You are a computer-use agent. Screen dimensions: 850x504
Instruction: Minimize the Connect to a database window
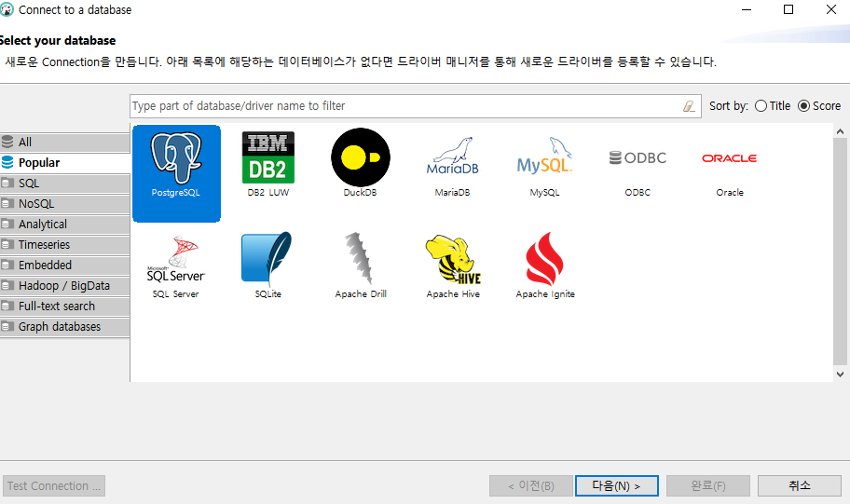(x=747, y=9)
